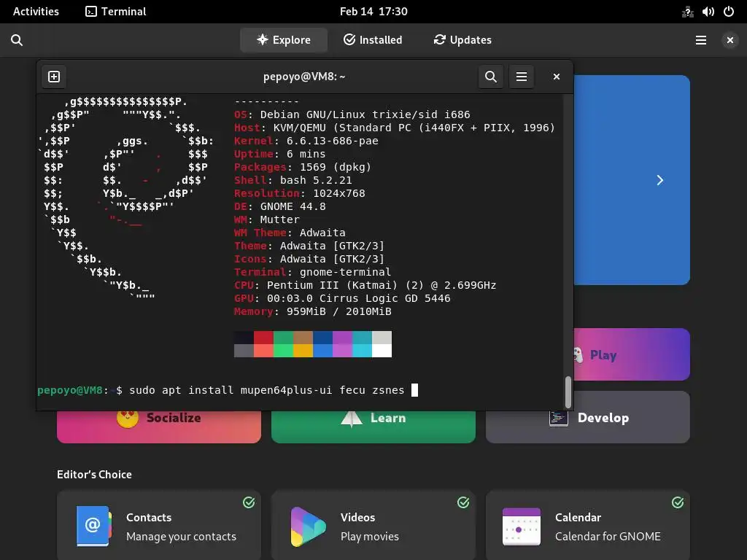Open the Calendar app card
This screenshot has height=560, width=747.
[587, 525]
